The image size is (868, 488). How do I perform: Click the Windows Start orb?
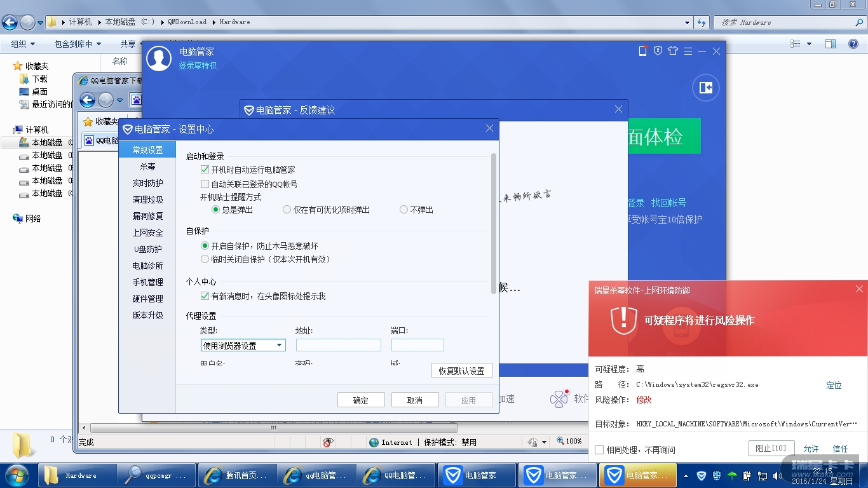[x=17, y=475]
